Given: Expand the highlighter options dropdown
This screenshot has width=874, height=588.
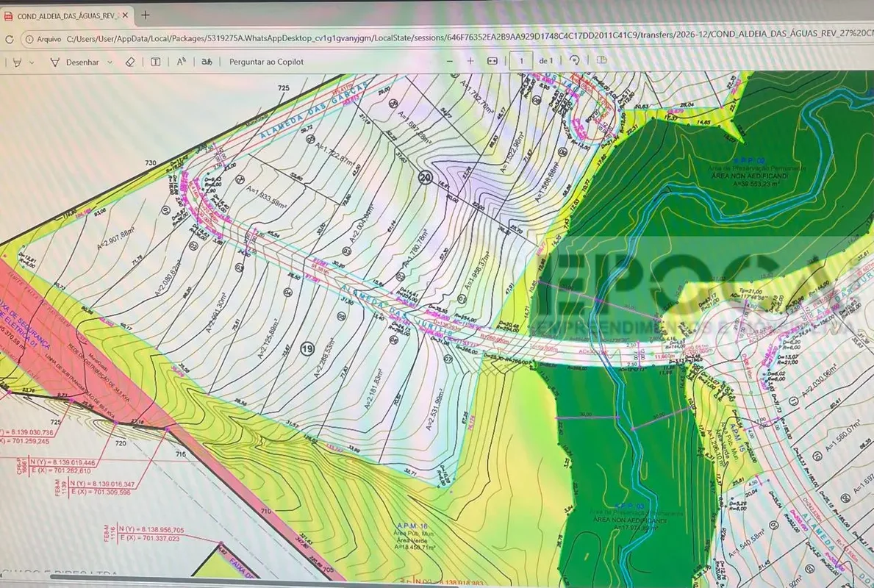Looking at the screenshot, I should (32, 62).
